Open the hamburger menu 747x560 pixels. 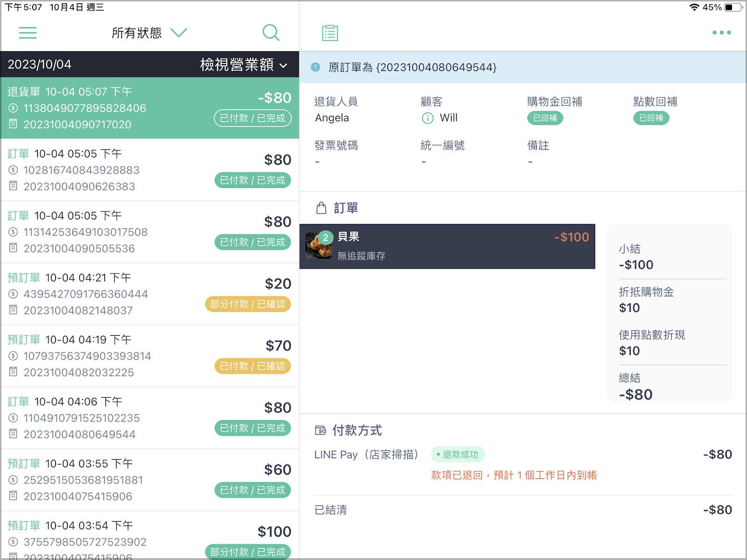[x=28, y=33]
